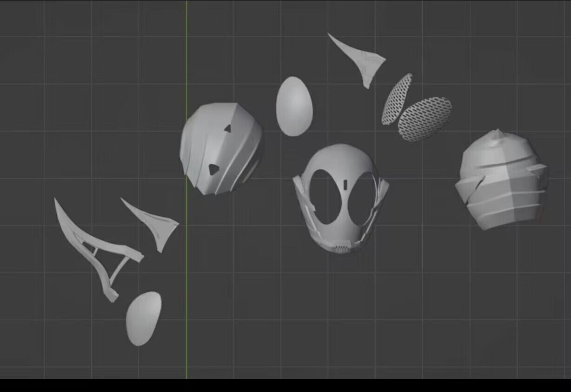
Task: Select the oval lens mesh at bottom left
Action: point(144,319)
